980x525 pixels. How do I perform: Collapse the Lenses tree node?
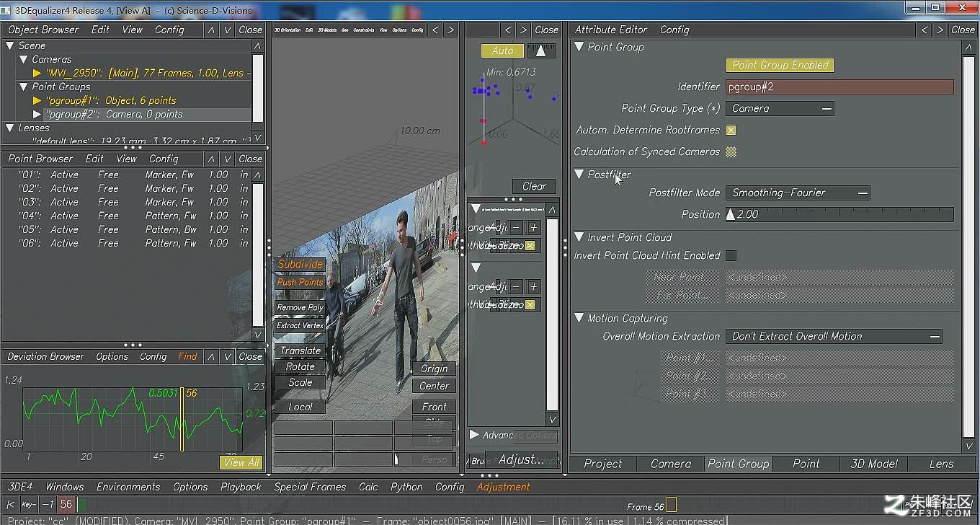click(x=10, y=128)
